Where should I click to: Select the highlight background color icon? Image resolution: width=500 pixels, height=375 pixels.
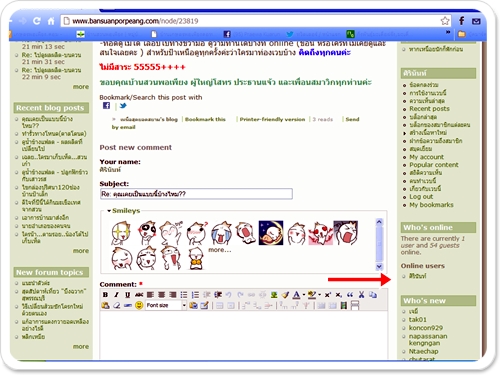pos(312,295)
